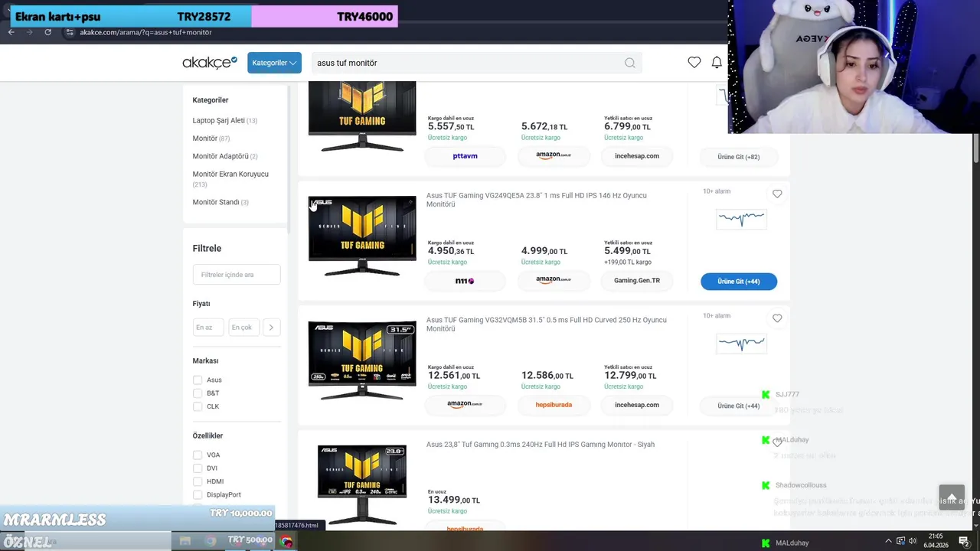Select Monitör Ekran Koruyucu category

230,179
